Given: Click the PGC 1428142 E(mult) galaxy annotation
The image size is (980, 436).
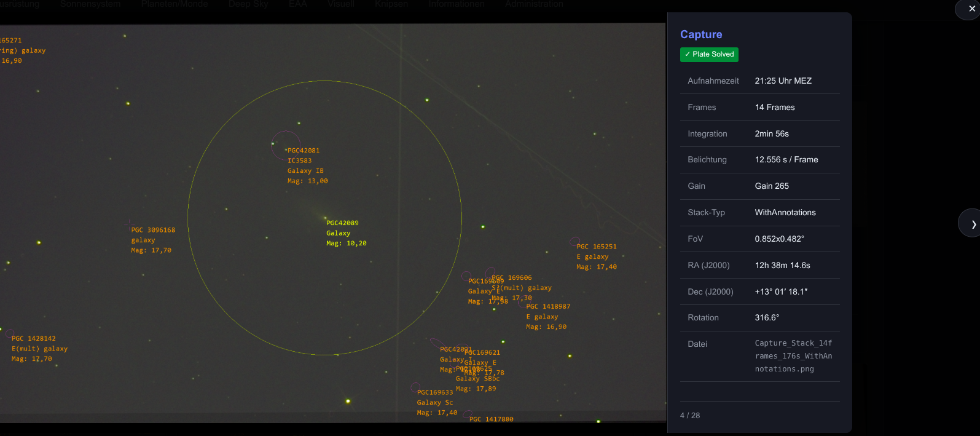Looking at the screenshot, I should click(x=40, y=349).
